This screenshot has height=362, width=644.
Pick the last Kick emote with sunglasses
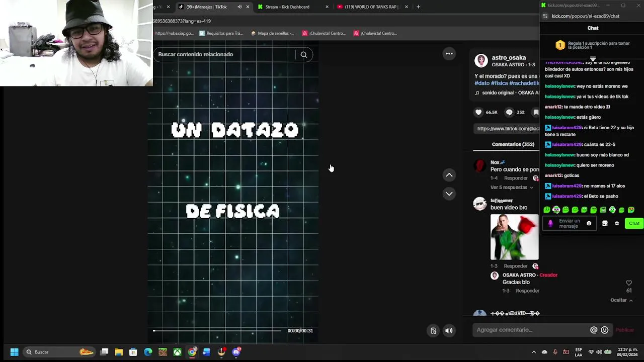pos(631,210)
